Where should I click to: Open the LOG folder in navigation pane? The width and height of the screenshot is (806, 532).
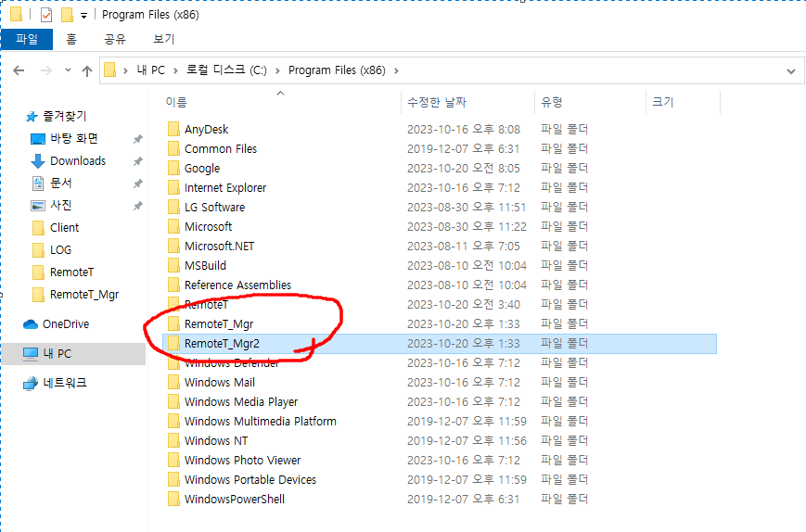[x=60, y=250]
